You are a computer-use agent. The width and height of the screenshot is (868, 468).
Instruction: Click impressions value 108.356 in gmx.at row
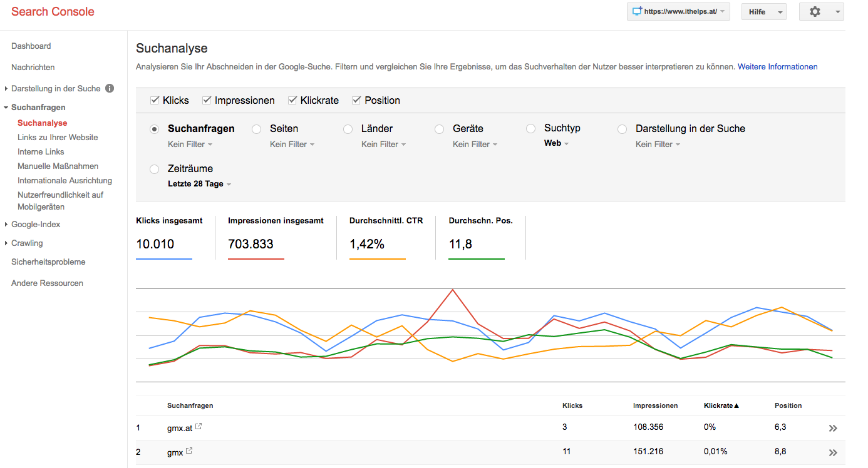point(648,427)
